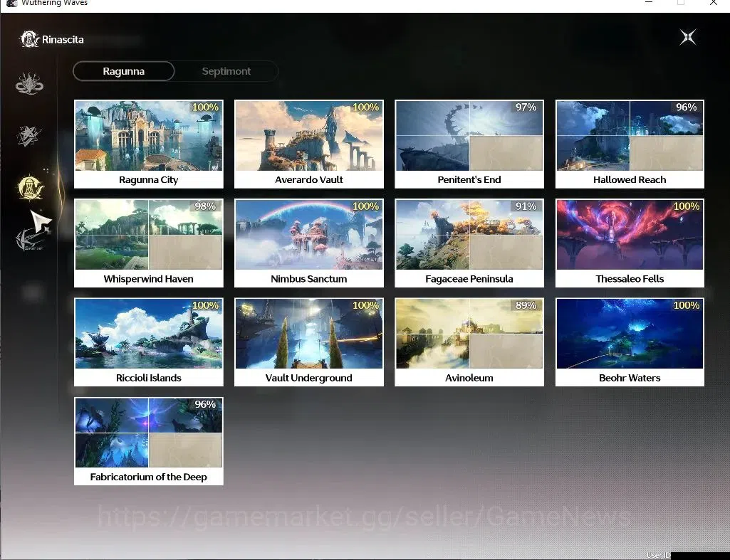The width and height of the screenshot is (730, 560).
Task: Open the Nimbus Sanctum card
Action: point(308,243)
